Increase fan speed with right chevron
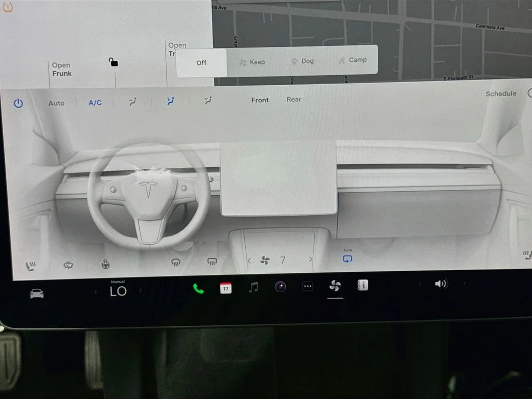Image resolution: width=532 pixels, height=399 pixels. (x=311, y=259)
